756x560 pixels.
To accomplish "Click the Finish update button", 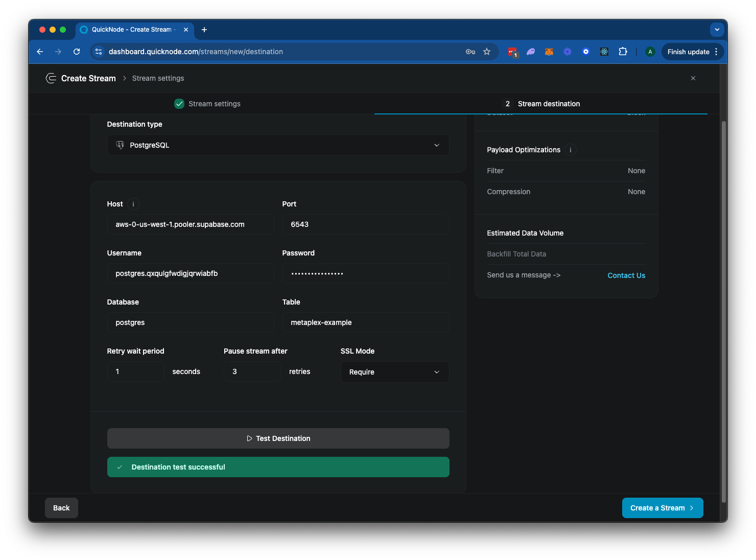I will pyautogui.click(x=688, y=52).
